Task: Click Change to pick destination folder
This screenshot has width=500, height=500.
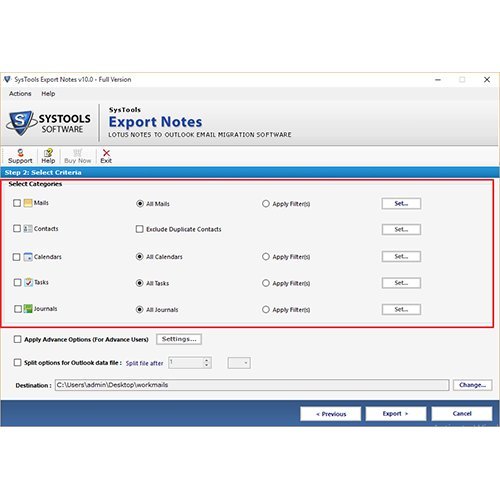Action: point(472,385)
